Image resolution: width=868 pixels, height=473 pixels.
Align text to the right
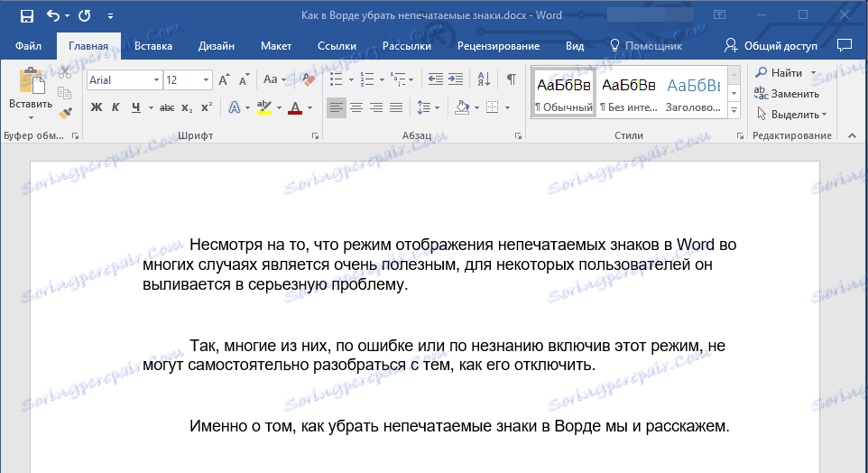click(x=376, y=107)
